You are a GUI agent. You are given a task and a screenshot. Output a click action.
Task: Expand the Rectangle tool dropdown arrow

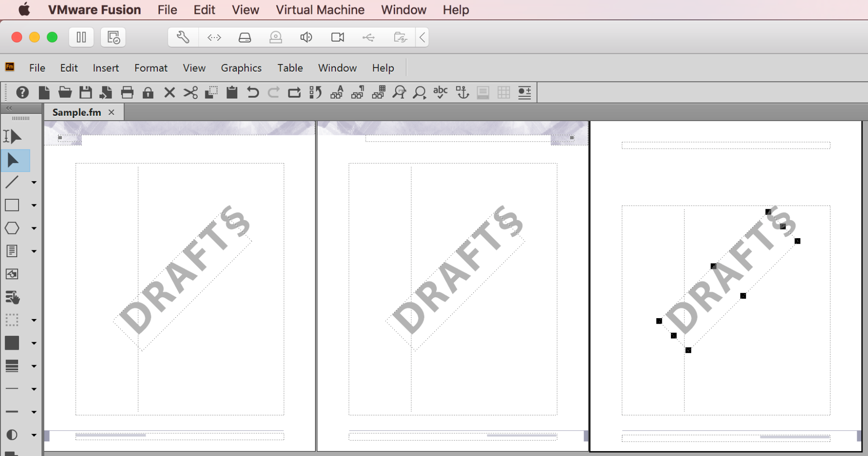pos(34,206)
